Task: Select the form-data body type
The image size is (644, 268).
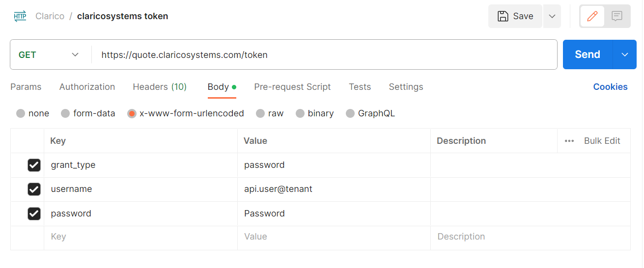Action: point(65,113)
